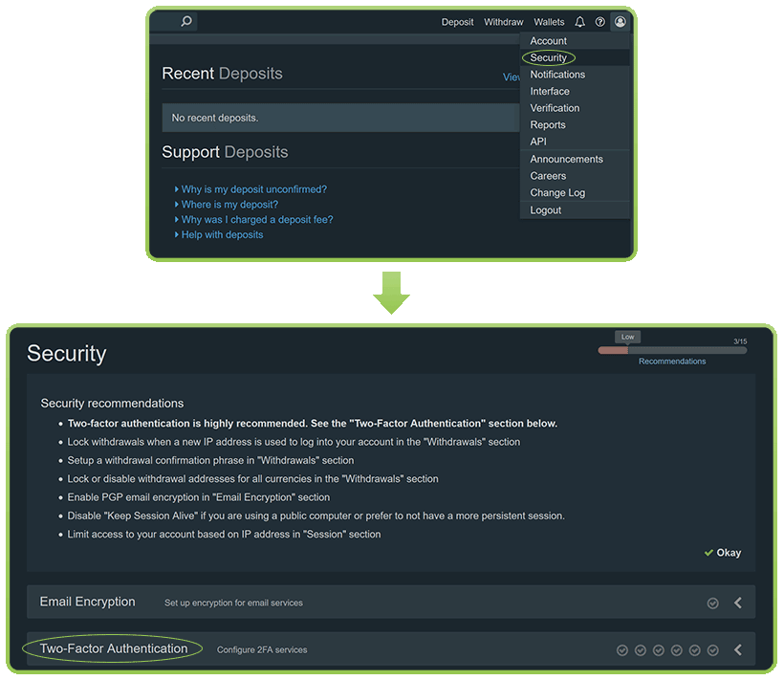Open the notifications bell icon
784x680 pixels.
(579, 22)
